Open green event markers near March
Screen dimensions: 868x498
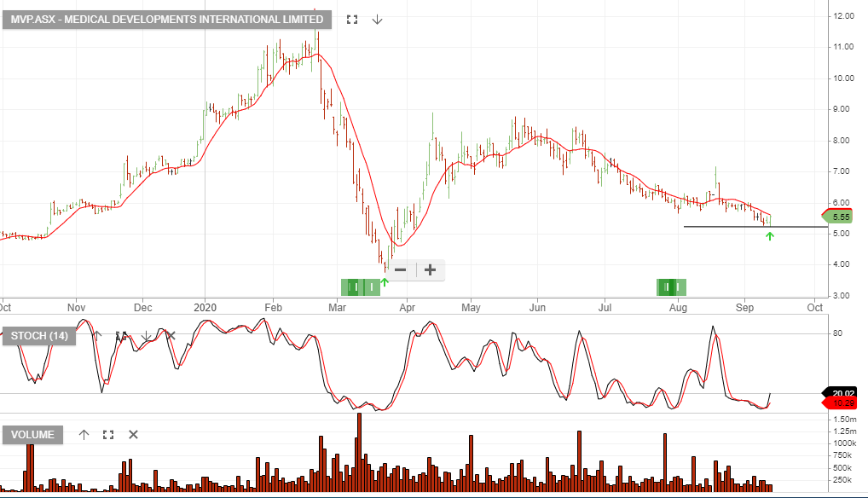pos(361,287)
